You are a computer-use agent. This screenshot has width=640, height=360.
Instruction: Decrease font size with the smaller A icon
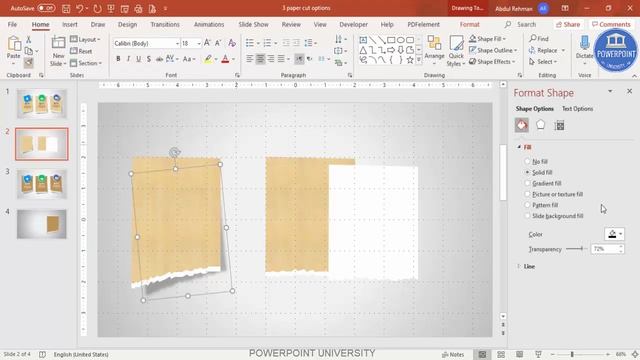click(218, 43)
